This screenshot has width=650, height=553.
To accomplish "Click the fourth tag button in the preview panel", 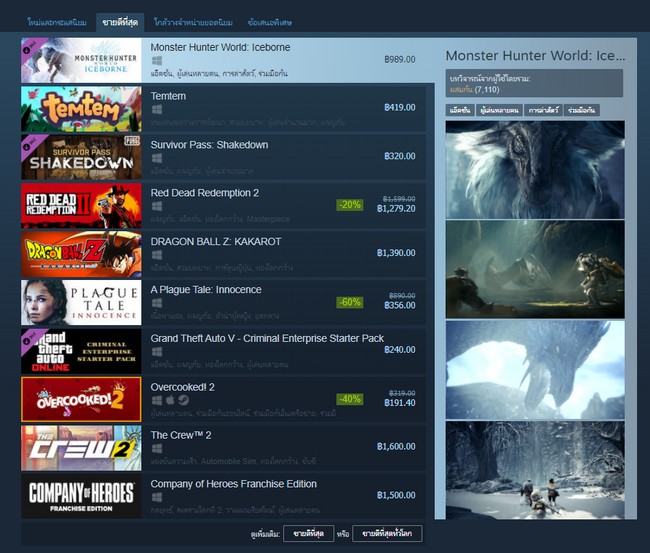I will 582,110.
